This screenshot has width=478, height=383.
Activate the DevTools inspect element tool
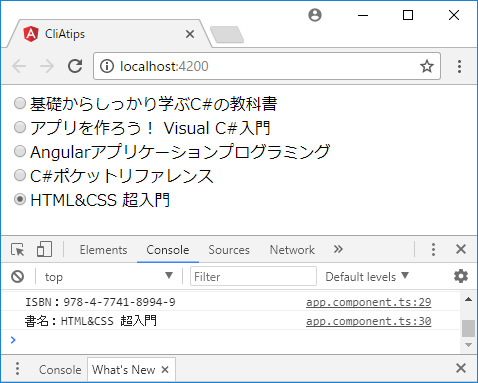[18, 249]
